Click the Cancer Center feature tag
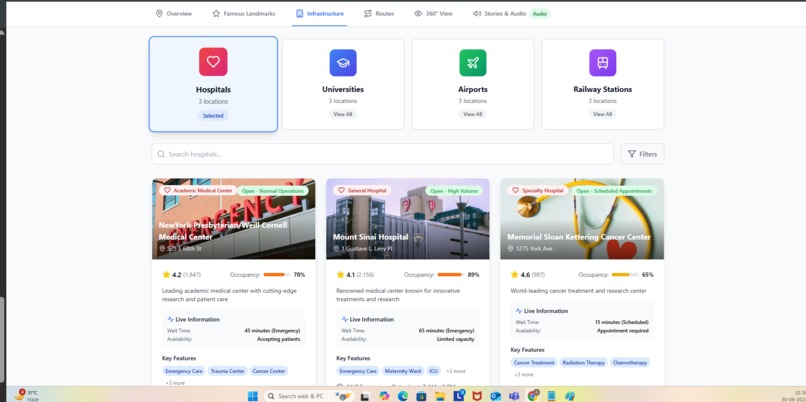This screenshot has width=806, height=402. tap(269, 371)
